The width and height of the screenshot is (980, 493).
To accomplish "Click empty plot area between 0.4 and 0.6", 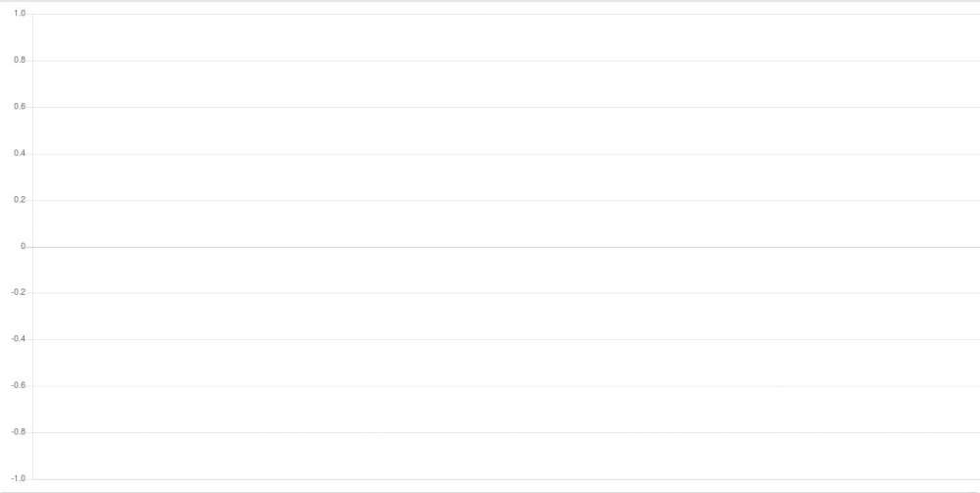I will [507, 130].
